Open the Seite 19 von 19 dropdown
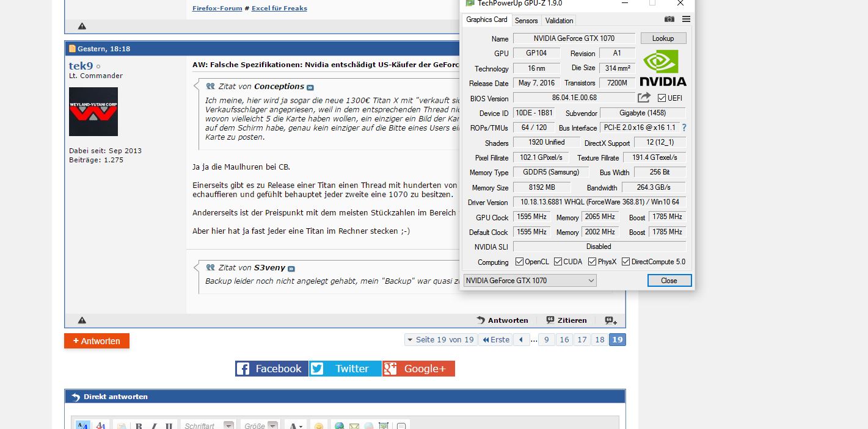This screenshot has width=868, height=429. (441, 340)
